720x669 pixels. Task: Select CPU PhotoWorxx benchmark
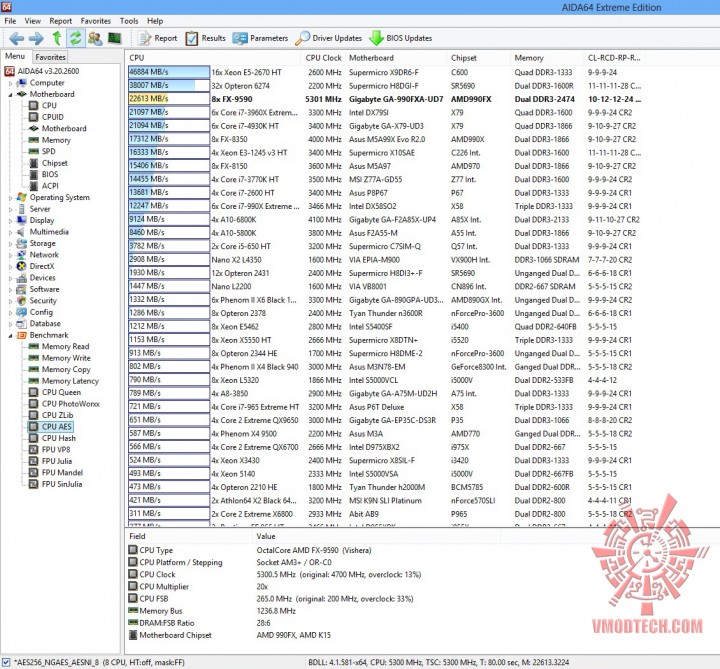pyautogui.click(x=64, y=404)
